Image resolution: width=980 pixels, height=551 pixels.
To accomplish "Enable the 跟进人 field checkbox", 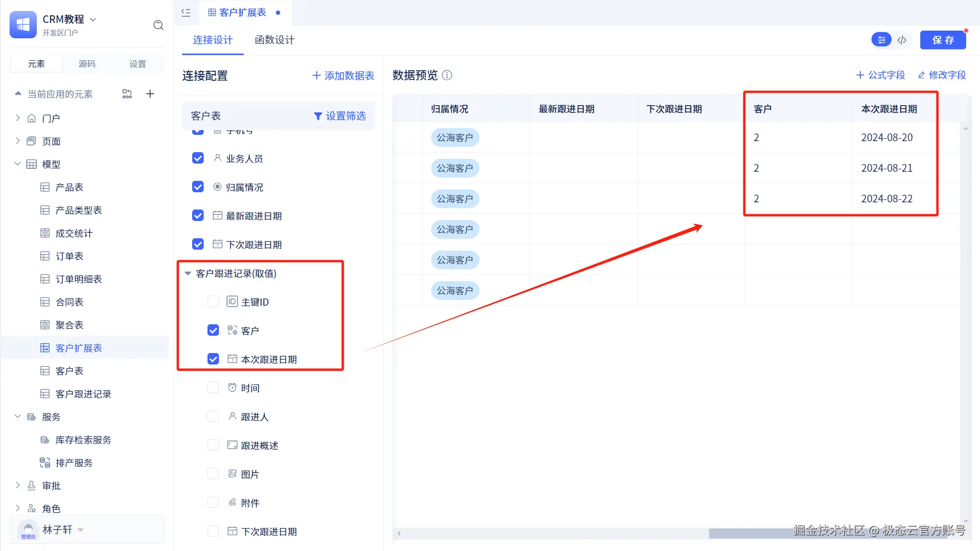I will point(213,417).
